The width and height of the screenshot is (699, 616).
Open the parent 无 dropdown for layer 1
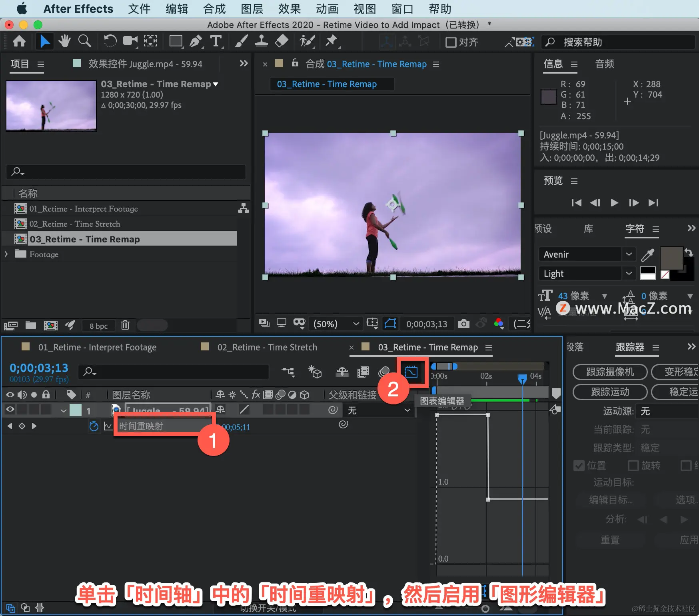click(x=379, y=410)
